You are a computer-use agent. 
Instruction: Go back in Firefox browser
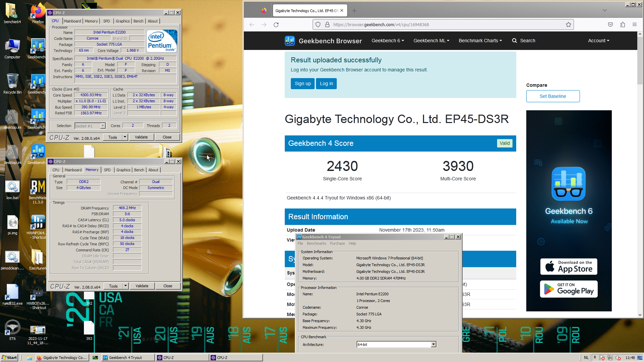(252, 24)
